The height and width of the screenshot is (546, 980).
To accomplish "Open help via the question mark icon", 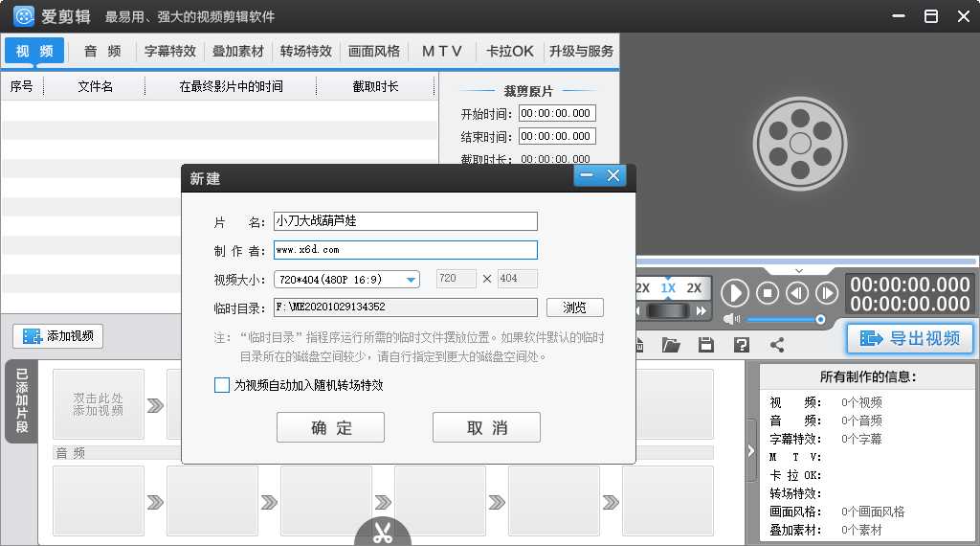I will point(741,345).
